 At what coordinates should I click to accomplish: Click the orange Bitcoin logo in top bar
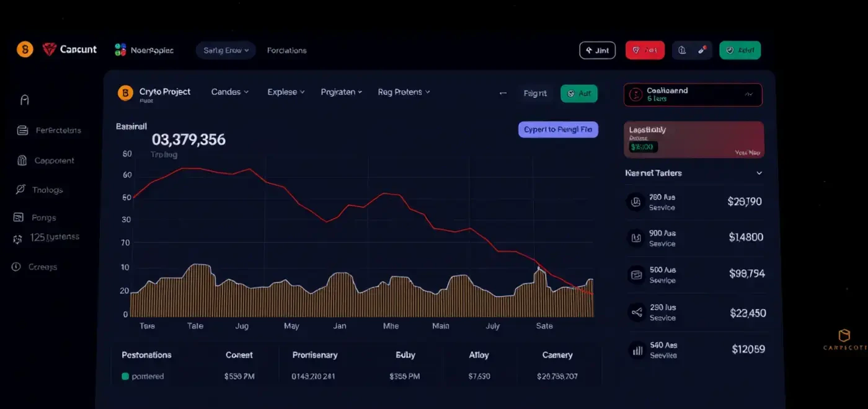[x=25, y=50]
